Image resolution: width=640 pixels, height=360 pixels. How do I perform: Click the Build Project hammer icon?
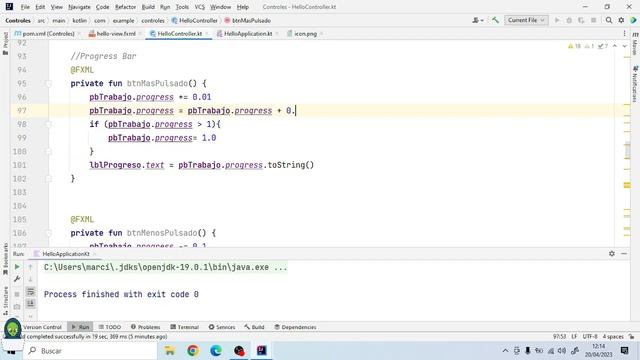click(495, 20)
